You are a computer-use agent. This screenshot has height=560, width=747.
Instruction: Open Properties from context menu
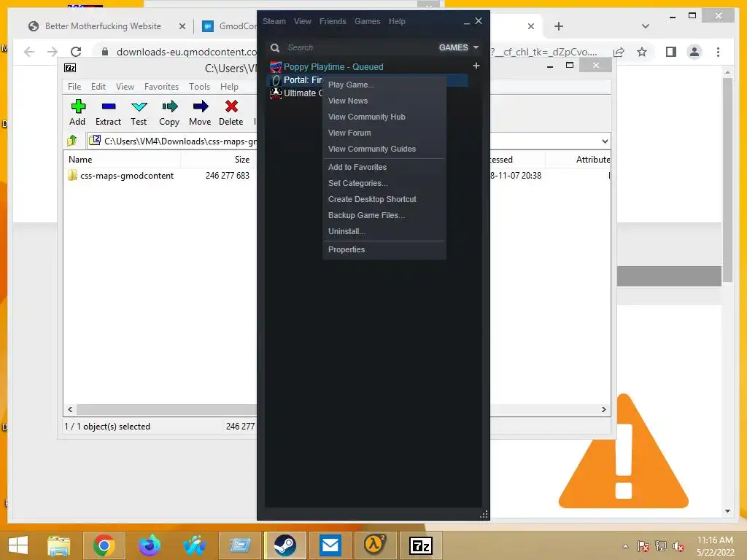tap(384, 249)
